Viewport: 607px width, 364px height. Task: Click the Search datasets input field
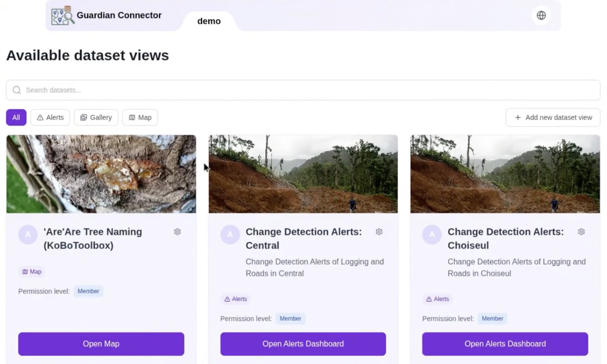(x=303, y=90)
